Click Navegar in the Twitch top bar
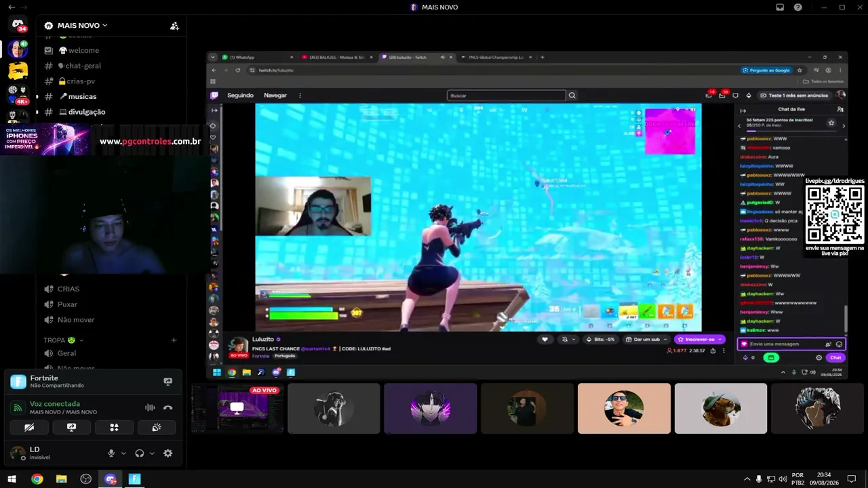This screenshot has height=488, width=868. coord(275,96)
